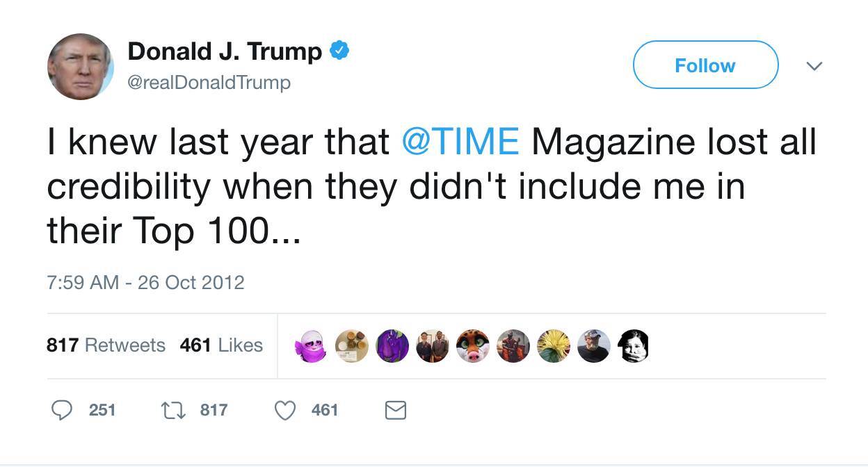The image size is (868, 467).
Task: Select the purple horse liker avatar
Action: pyautogui.click(x=392, y=345)
